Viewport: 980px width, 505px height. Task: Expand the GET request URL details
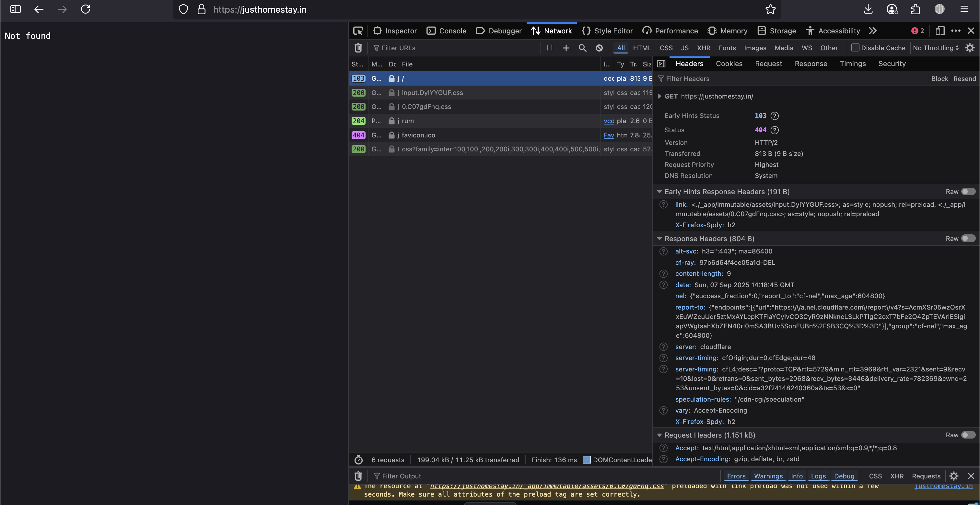pos(659,96)
